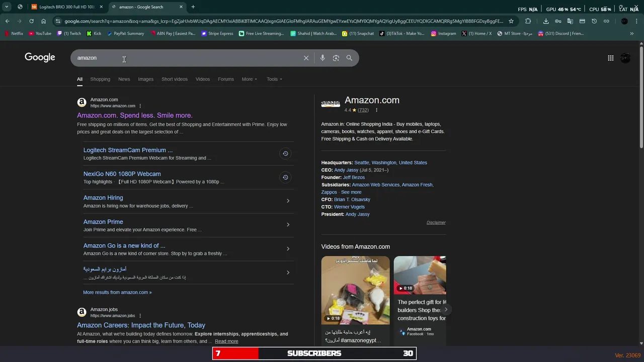Click the history icon beside Logitech StreamCam result
Screen dimensions: 644x362
coord(285,153)
